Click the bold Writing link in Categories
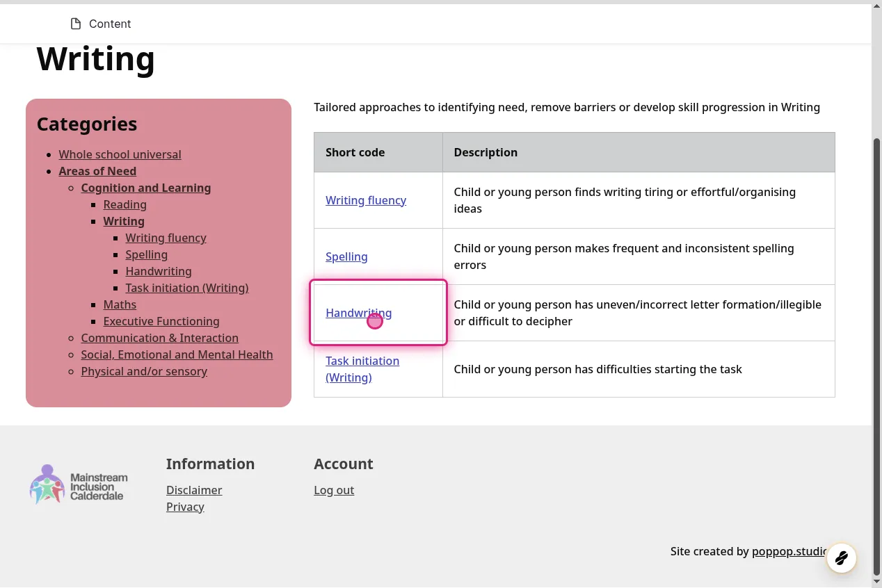Image resolution: width=882 pixels, height=588 pixels. (124, 221)
